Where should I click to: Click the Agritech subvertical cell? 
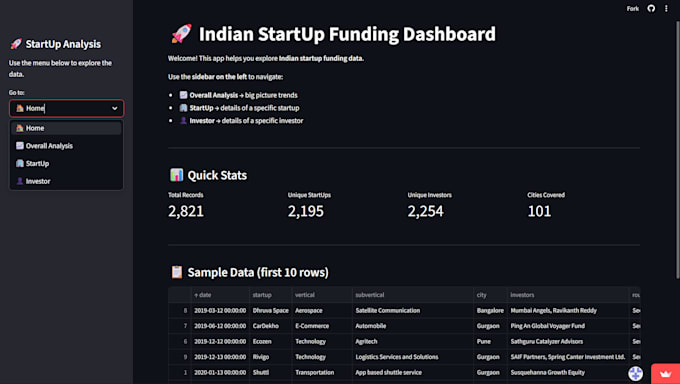coord(413,341)
